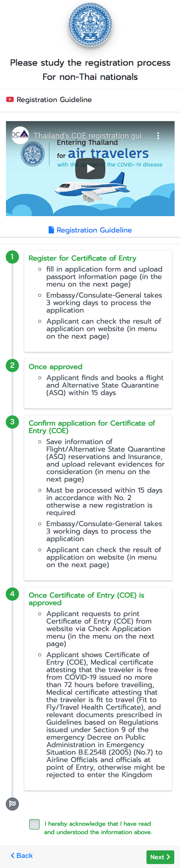This screenshot has height=868, width=180.
Task: Click the step 1 green circle
Action: (13, 257)
